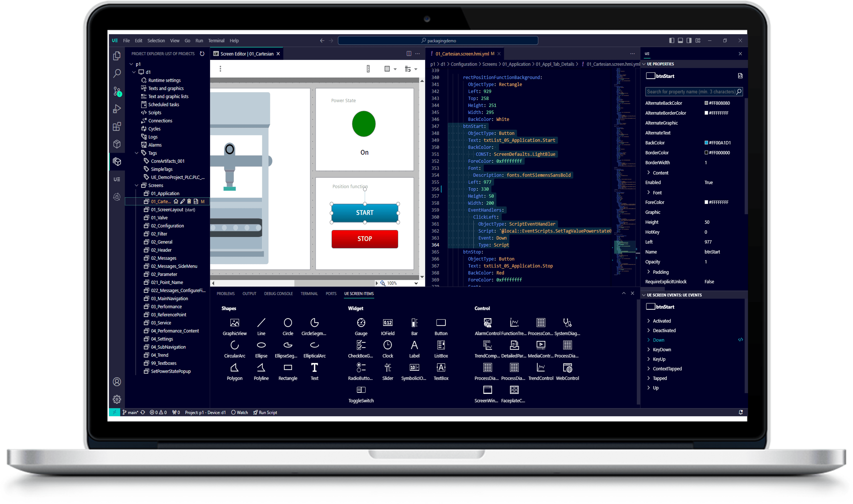This screenshot has width=853, height=504.
Task: Click the packagingdemo command search box
Action: pos(438,40)
